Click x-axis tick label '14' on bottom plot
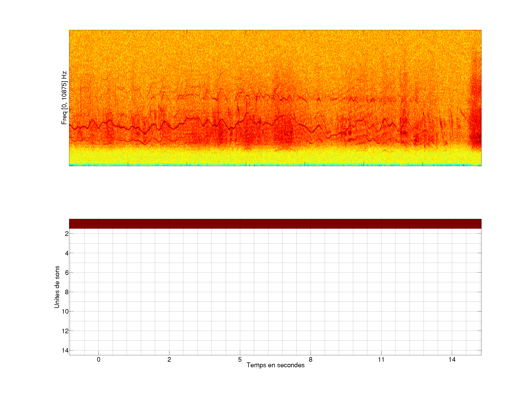This screenshot has height=399, width=532. click(x=452, y=359)
